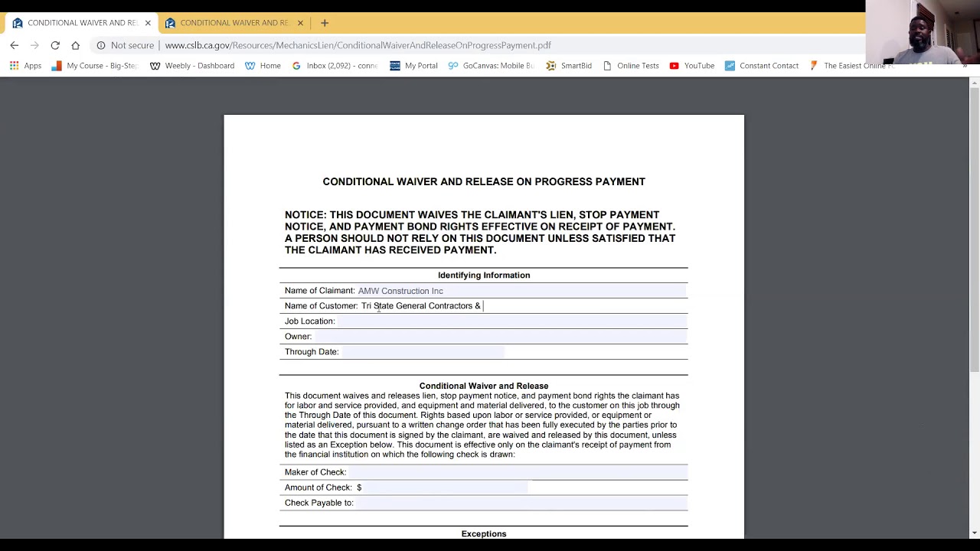Open The Easiest Online bookmark
This screenshot has height=551, width=980.
coord(851,66)
